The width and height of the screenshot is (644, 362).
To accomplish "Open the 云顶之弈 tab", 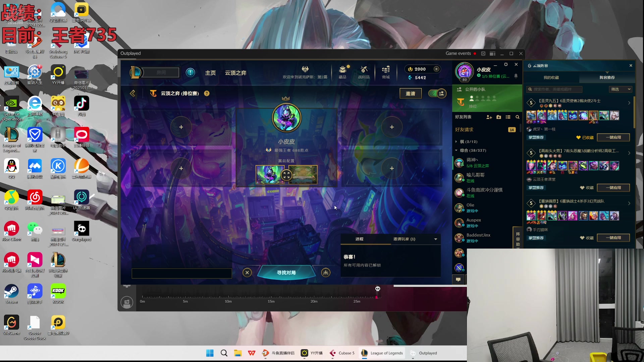I will pos(235,73).
